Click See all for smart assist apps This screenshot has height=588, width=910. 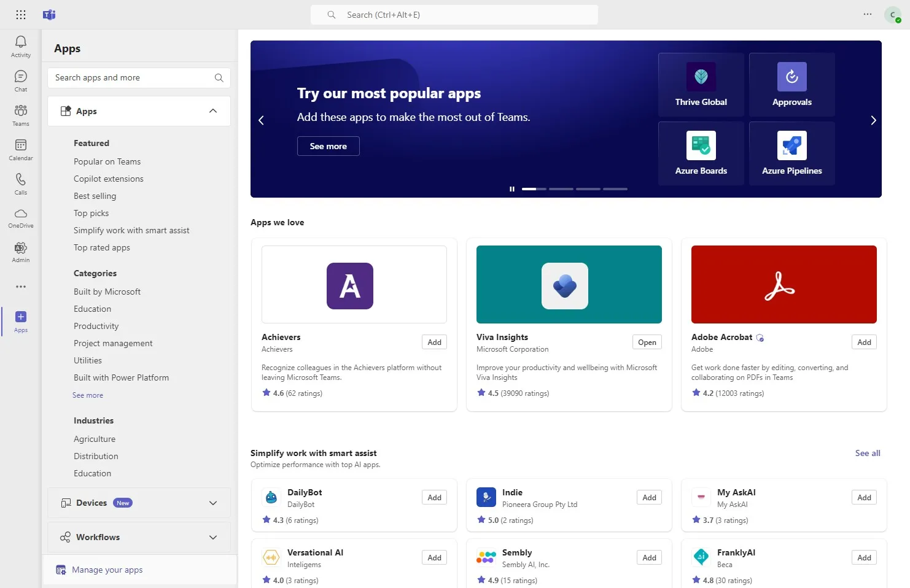pyautogui.click(x=868, y=453)
